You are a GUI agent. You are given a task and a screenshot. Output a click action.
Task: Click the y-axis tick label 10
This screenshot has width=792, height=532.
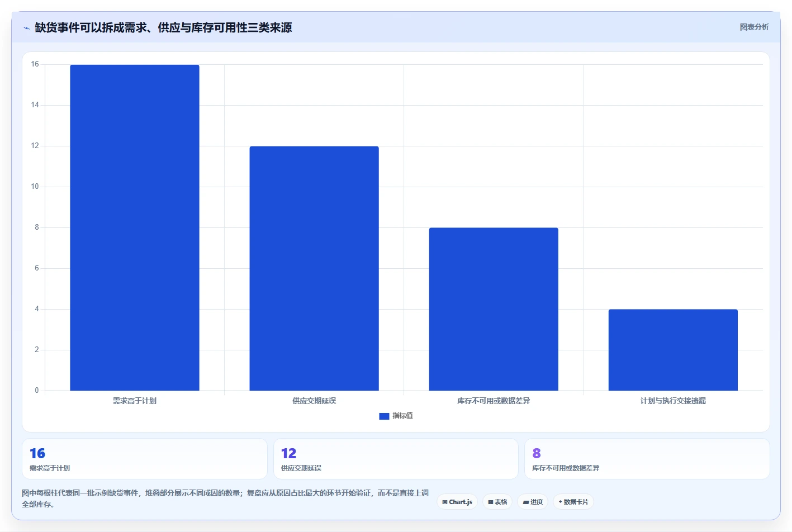[x=35, y=187]
